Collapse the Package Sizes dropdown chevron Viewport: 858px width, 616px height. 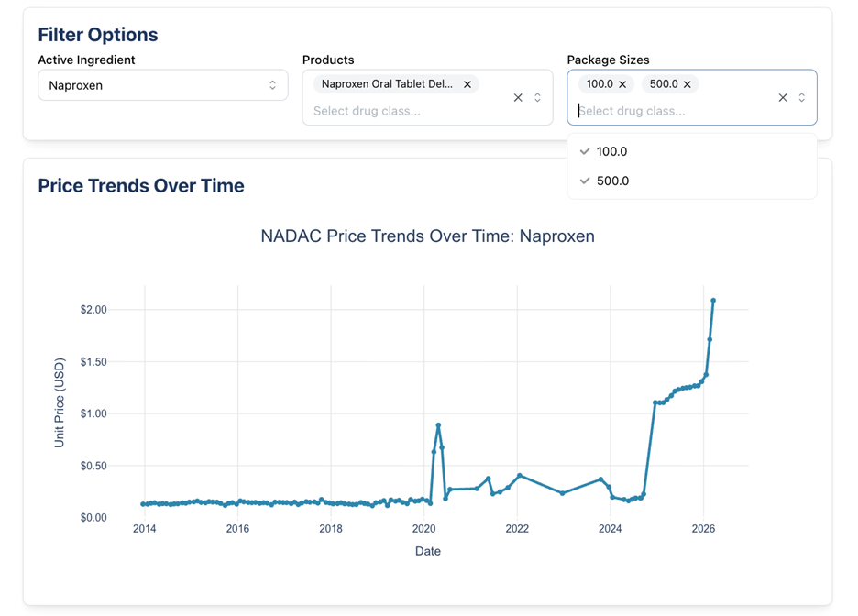[x=802, y=97]
